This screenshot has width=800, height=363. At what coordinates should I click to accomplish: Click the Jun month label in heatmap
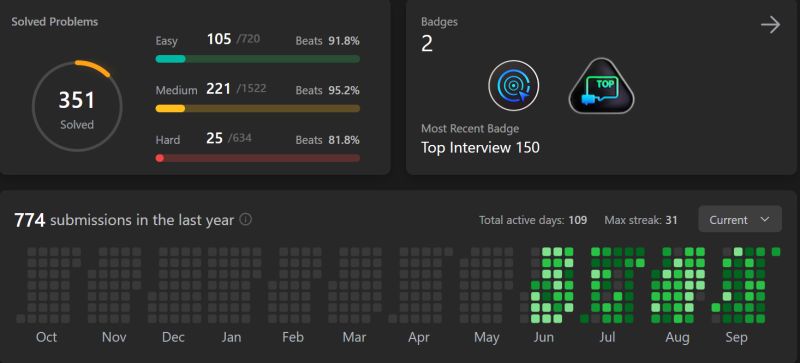[543, 337]
